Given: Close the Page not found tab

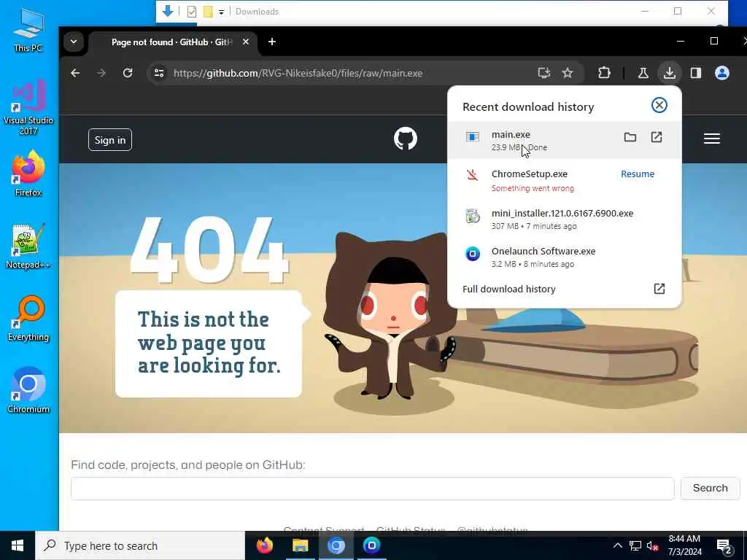Looking at the screenshot, I should pos(245,42).
